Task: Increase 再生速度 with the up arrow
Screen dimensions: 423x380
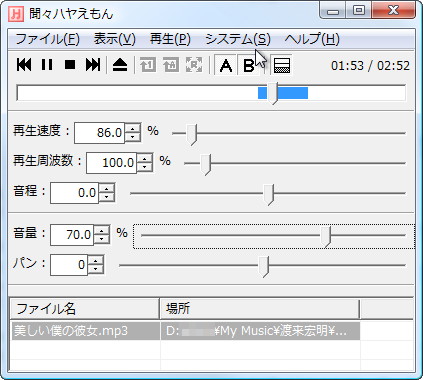Action: point(133,128)
